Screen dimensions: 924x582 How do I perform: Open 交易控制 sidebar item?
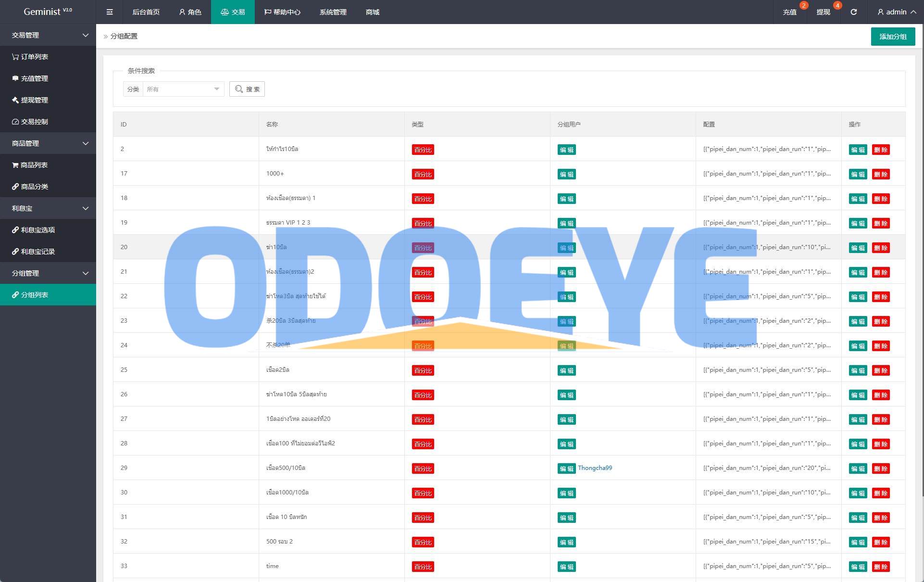(34, 122)
